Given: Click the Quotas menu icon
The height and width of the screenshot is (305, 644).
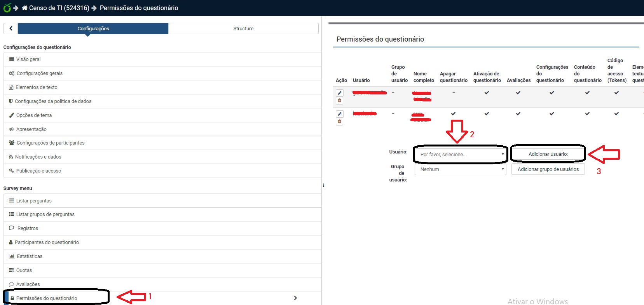Looking at the screenshot, I should [12, 270].
